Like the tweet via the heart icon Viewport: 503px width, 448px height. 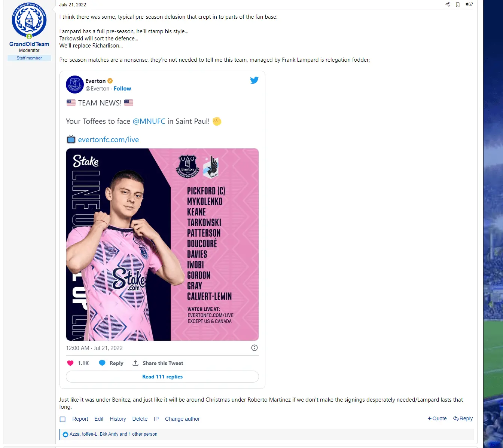pos(70,363)
